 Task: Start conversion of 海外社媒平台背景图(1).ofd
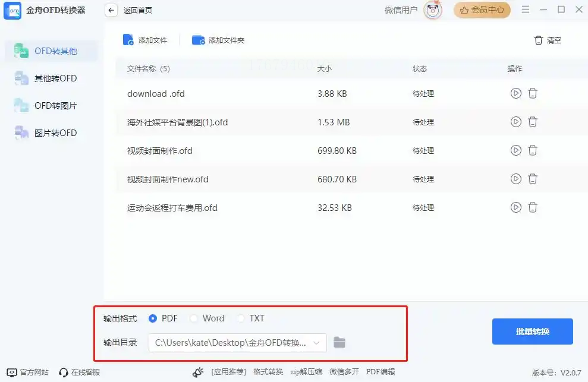(x=515, y=122)
